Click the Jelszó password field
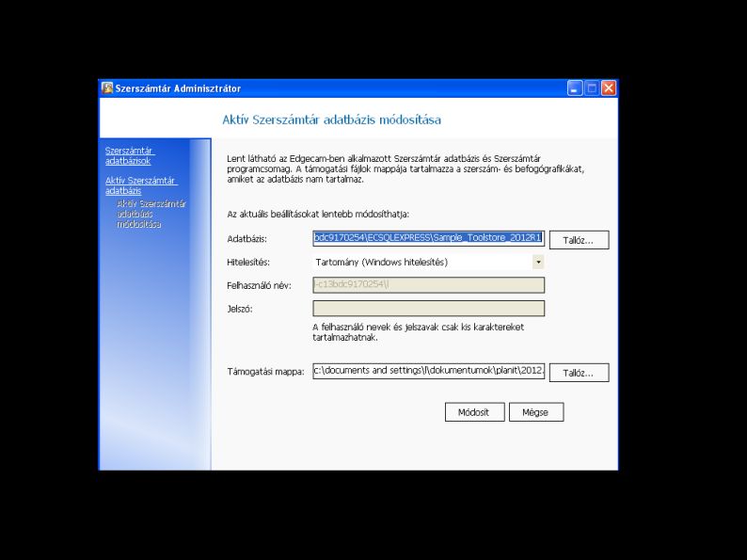747x560 pixels. [428, 309]
